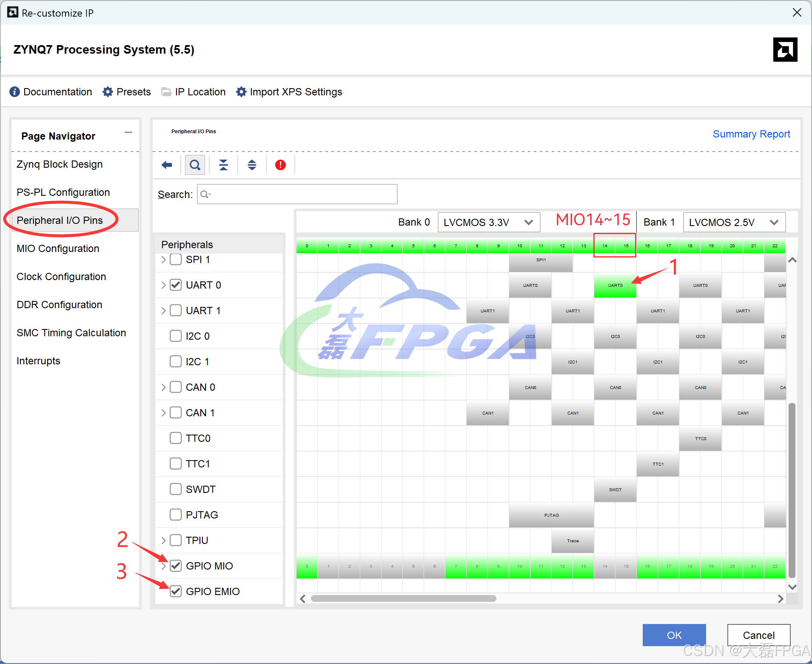Click the expand all toolbar icon

coord(252,165)
